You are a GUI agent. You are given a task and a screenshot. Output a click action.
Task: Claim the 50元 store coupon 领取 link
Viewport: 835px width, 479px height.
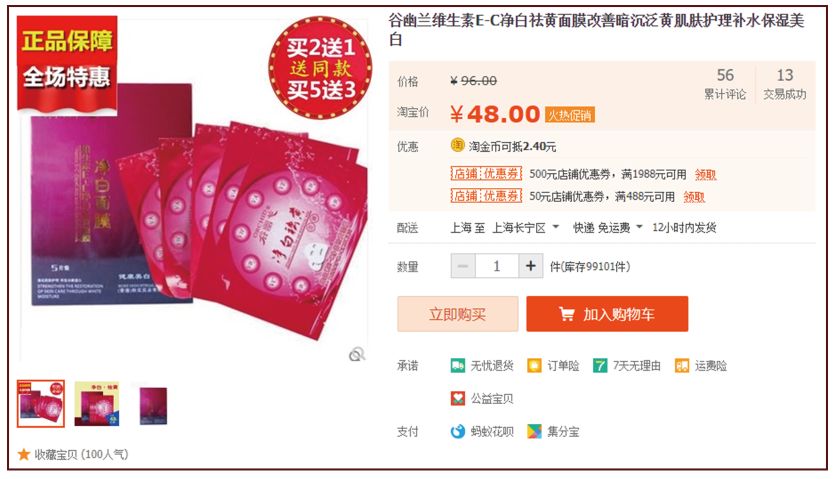click(x=694, y=197)
